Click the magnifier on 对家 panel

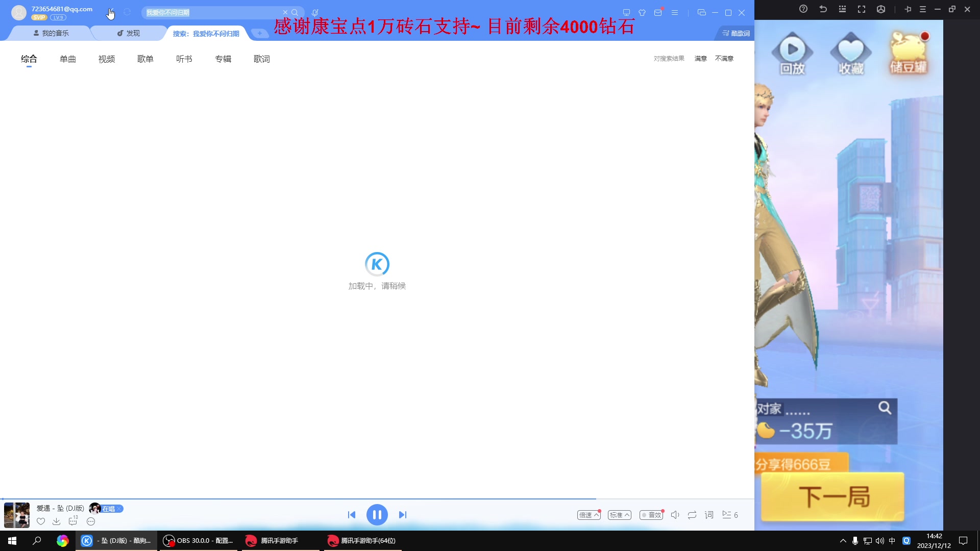click(x=885, y=408)
